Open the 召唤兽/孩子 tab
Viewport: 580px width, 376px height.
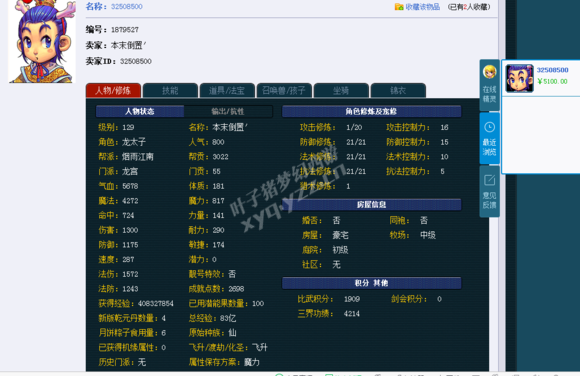(x=284, y=91)
